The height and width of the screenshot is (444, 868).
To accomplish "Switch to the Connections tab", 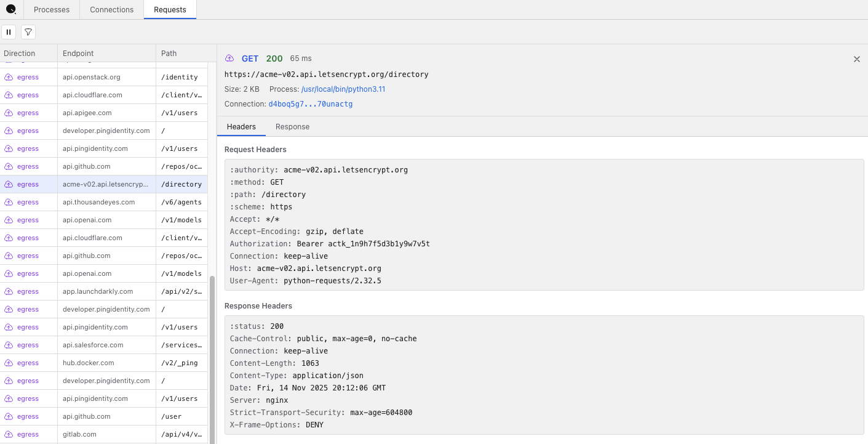I will click(111, 10).
